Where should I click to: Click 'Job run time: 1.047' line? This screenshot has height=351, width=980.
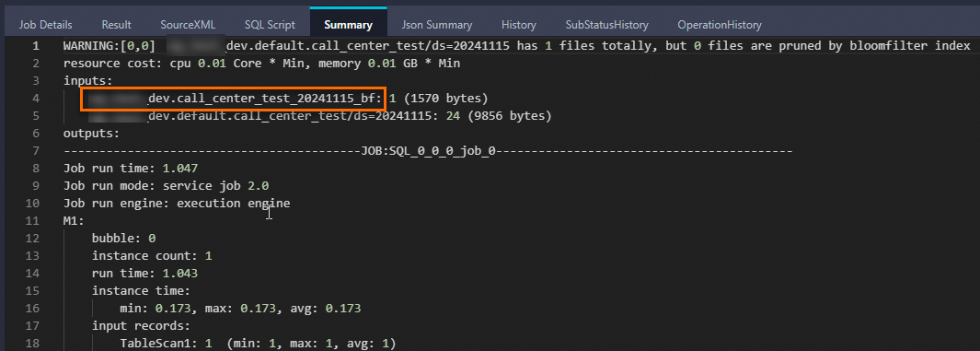131,169
